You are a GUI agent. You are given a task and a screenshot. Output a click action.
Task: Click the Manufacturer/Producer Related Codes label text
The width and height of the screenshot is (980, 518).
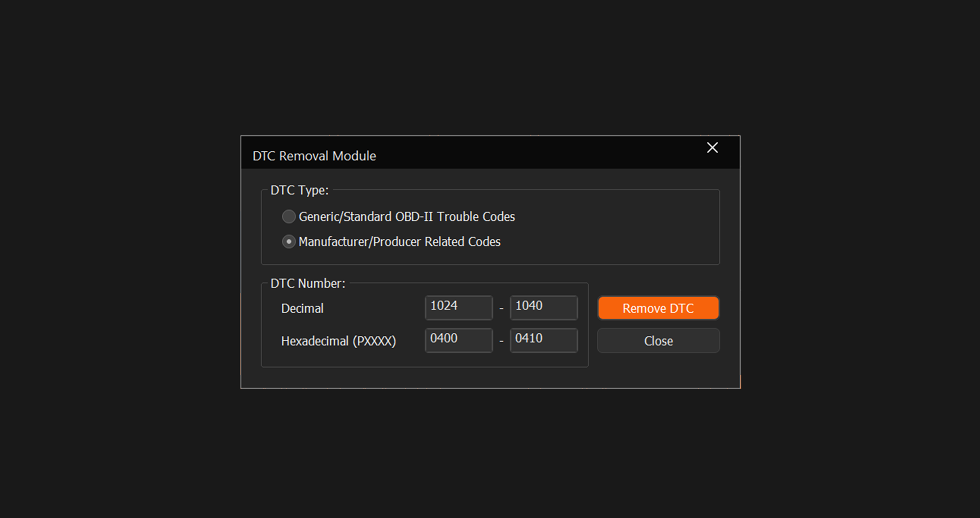pos(399,242)
